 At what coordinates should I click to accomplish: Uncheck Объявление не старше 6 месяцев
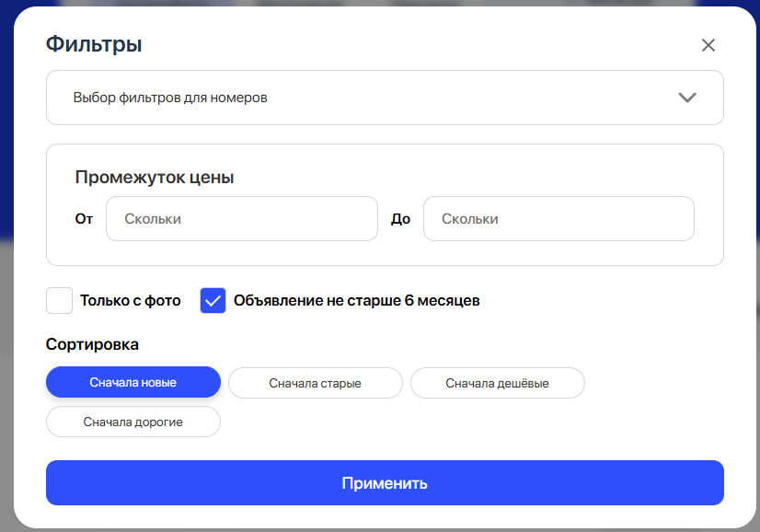(213, 300)
